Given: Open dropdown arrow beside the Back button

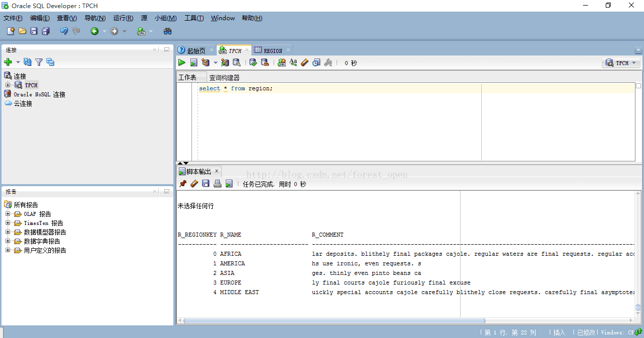Looking at the screenshot, I should 104,31.
